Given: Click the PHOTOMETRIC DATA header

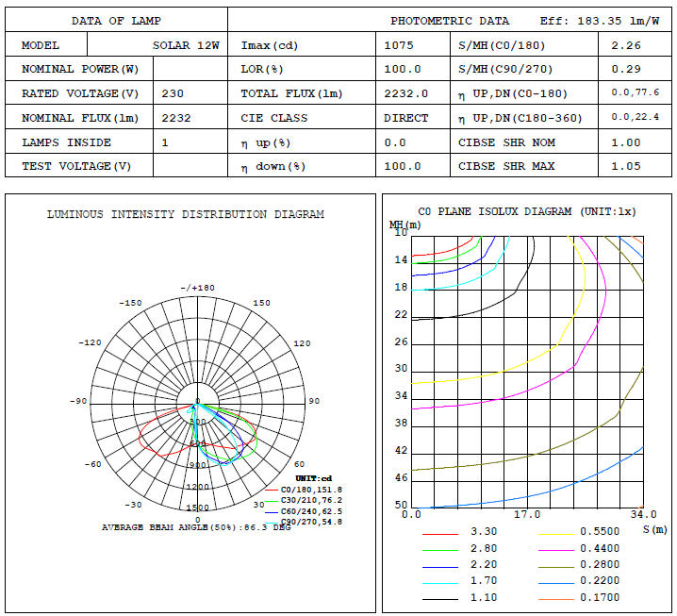Looking at the screenshot, I should pyautogui.click(x=450, y=21).
